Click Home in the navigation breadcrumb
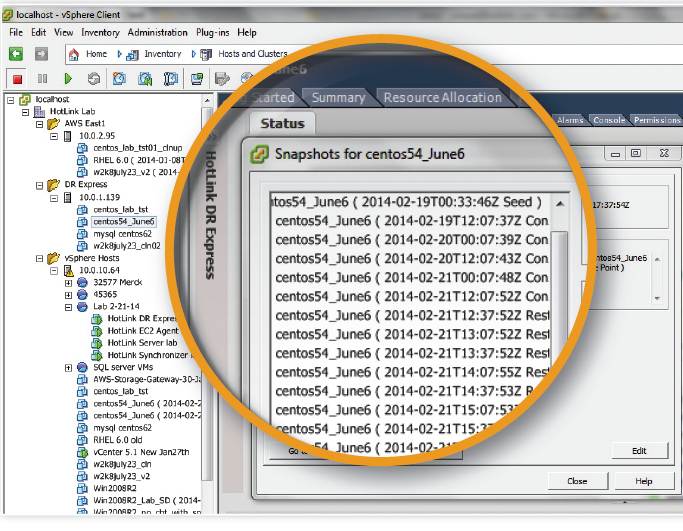 (x=96, y=54)
